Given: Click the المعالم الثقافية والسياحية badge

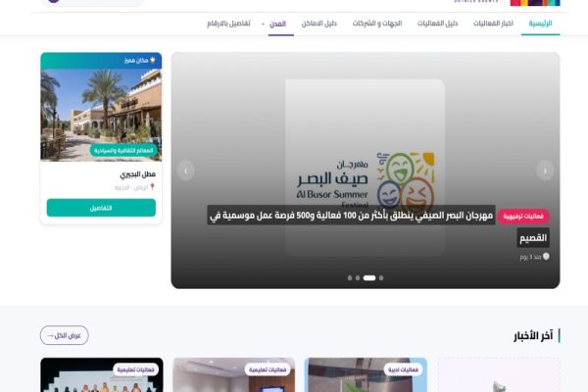Looking at the screenshot, I should [123, 150].
